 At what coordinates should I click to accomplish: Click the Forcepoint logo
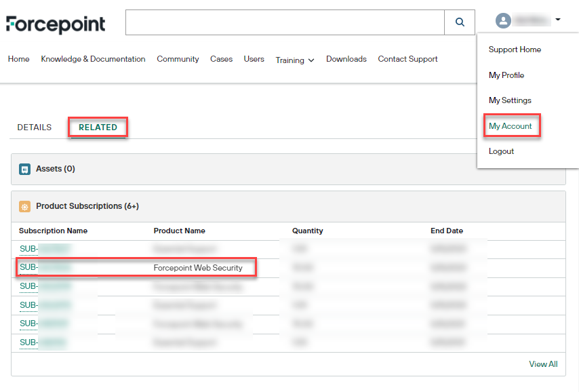coord(56,22)
